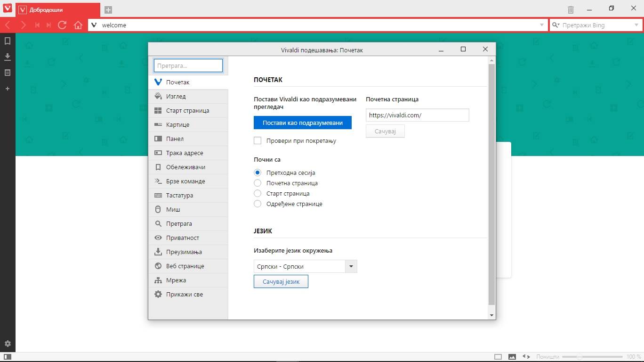This screenshot has width=644, height=362.
Task: Enable the "Провери при покретању" checkbox
Action: click(258, 140)
